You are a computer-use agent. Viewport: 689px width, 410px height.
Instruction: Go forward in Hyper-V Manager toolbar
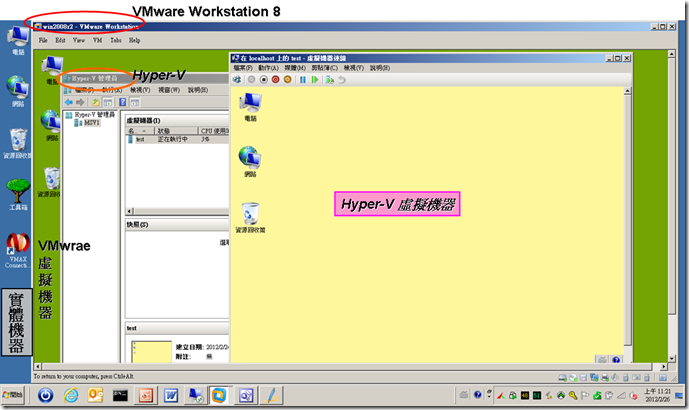pyautogui.click(x=80, y=102)
